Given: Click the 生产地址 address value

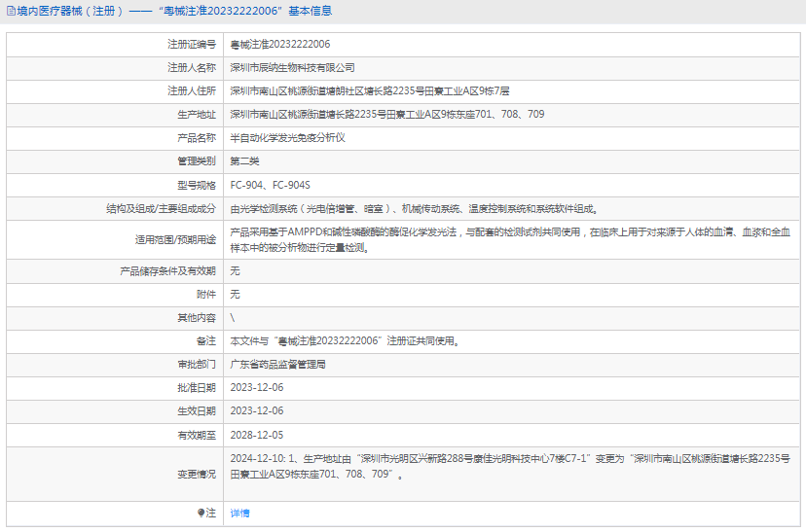Looking at the screenshot, I should point(387,114).
